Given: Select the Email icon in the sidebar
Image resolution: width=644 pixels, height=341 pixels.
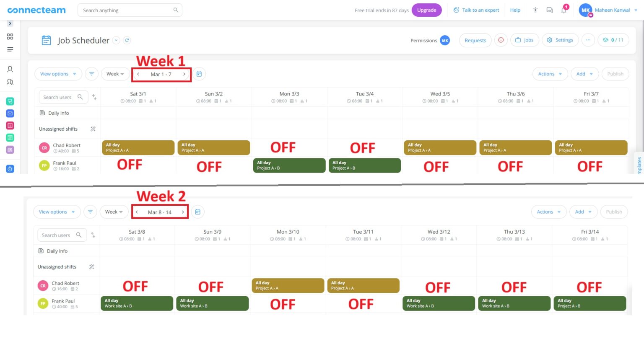Looking at the screenshot, I should point(10,113).
